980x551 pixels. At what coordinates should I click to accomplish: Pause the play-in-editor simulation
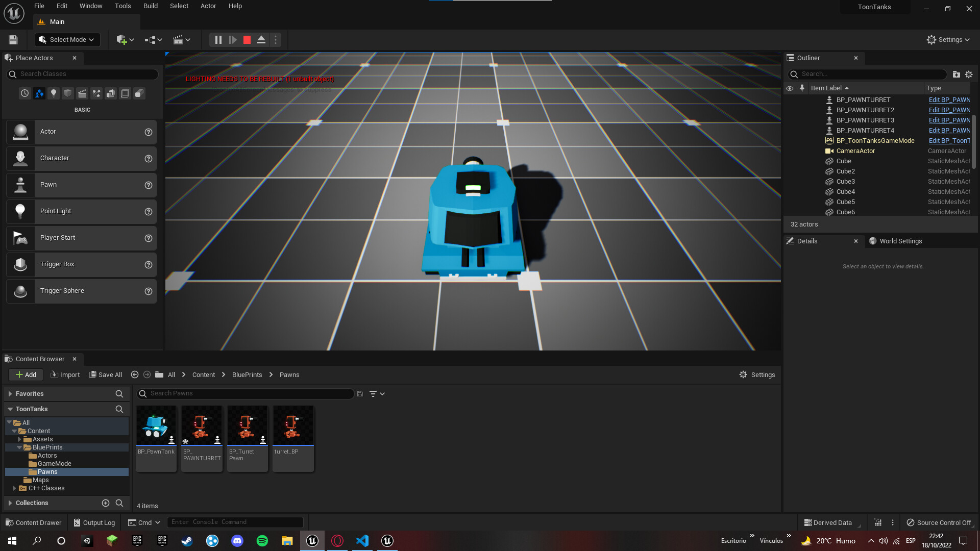pyautogui.click(x=218, y=40)
